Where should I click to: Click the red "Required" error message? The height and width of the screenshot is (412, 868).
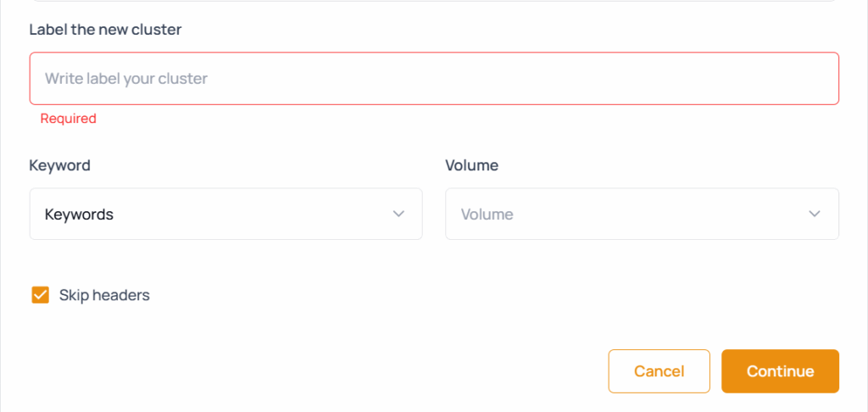click(69, 119)
